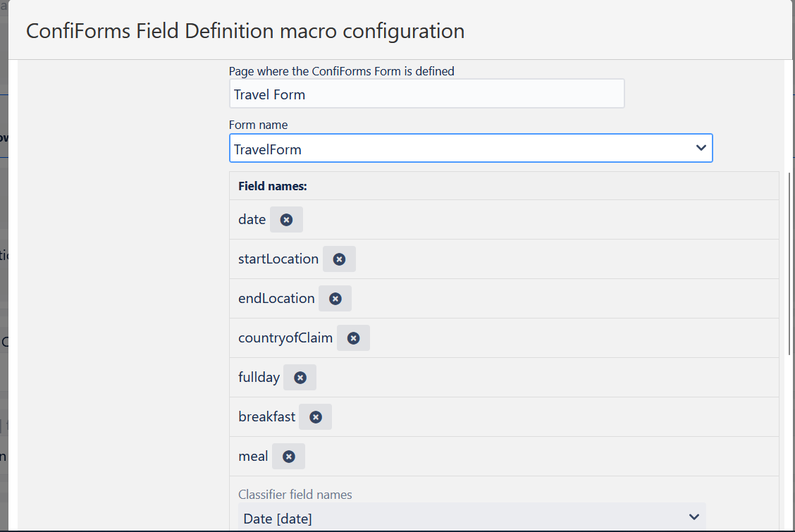Click the Field names header row
The image size is (795, 532).
click(504, 186)
